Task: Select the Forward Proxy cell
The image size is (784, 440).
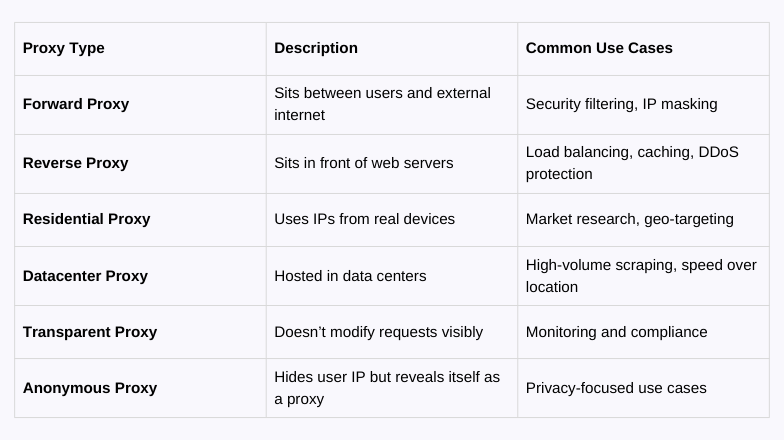Action: pos(140,104)
